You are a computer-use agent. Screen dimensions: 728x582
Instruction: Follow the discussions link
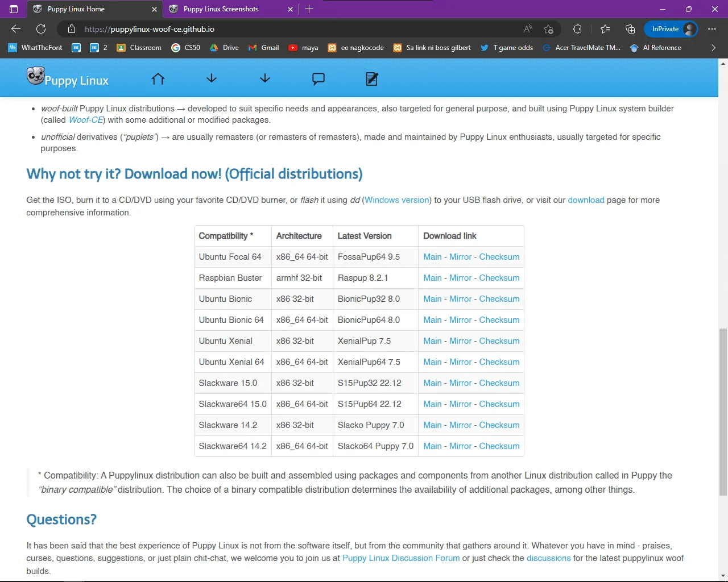pyautogui.click(x=548, y=558)
